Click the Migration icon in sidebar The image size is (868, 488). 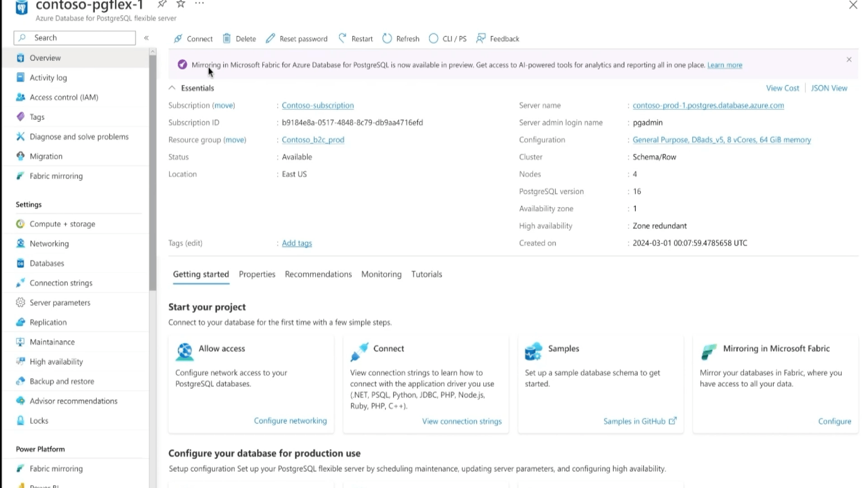point(20,156)
